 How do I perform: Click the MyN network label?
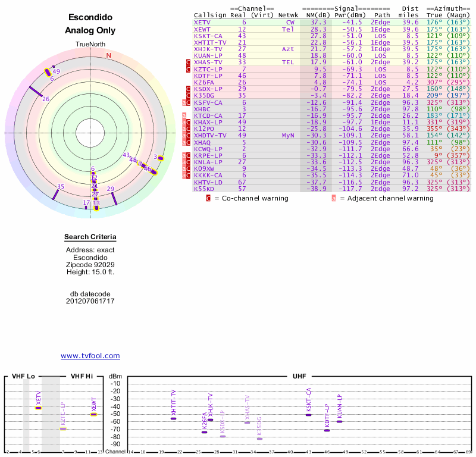[x=288, y=136]
